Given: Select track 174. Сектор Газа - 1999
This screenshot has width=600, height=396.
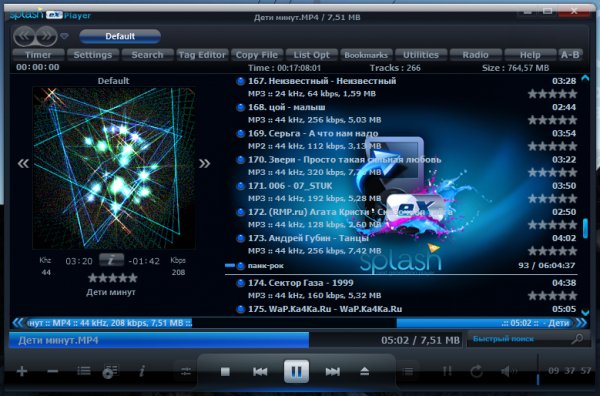Looking at the screenshot, I should tap(406, 289).
